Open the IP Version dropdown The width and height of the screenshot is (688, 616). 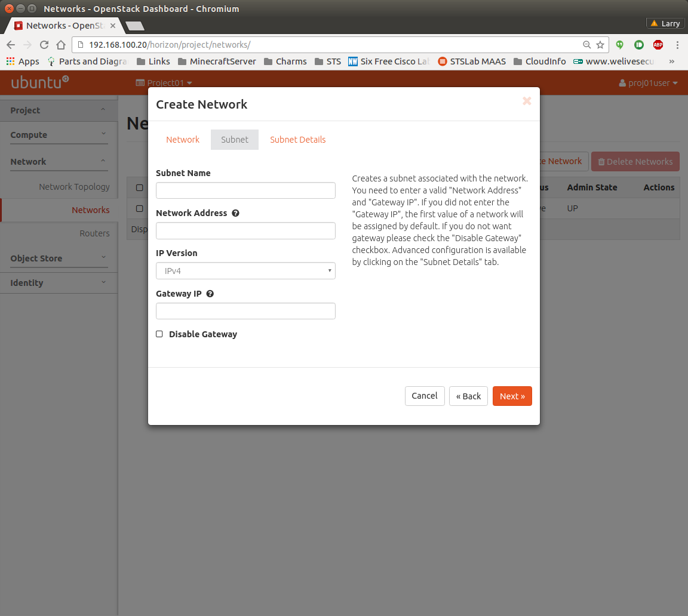[245, 271]
